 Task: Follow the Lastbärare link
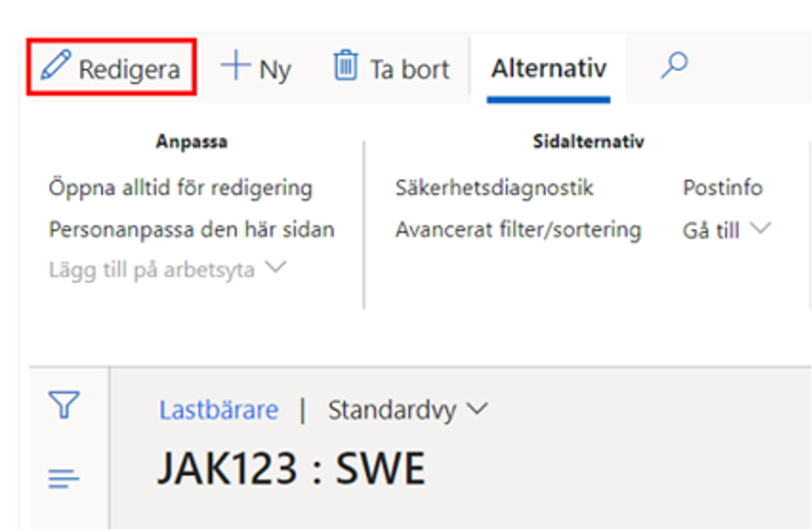click(x=219, y=410)
